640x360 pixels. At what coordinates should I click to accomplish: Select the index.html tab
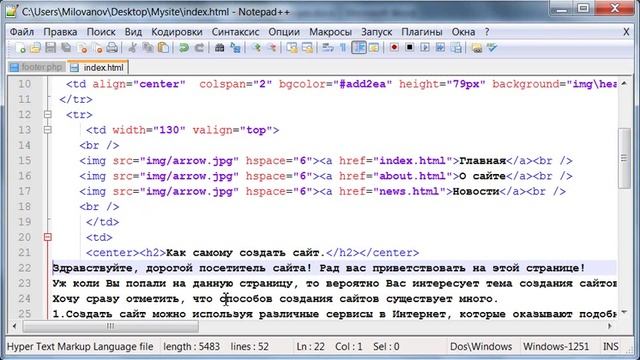coord(98,67)
